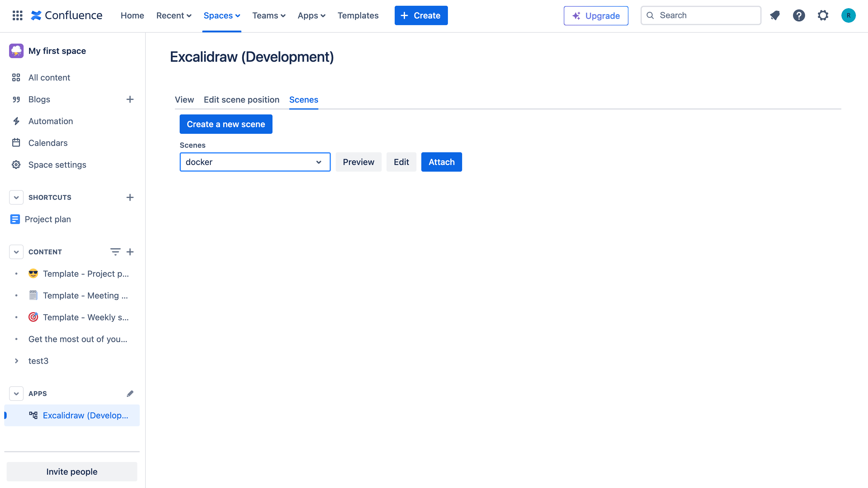This screenshot has height=488, width=868.
Task: Open the Apps dropdown menu
Action: click(311, 15)
